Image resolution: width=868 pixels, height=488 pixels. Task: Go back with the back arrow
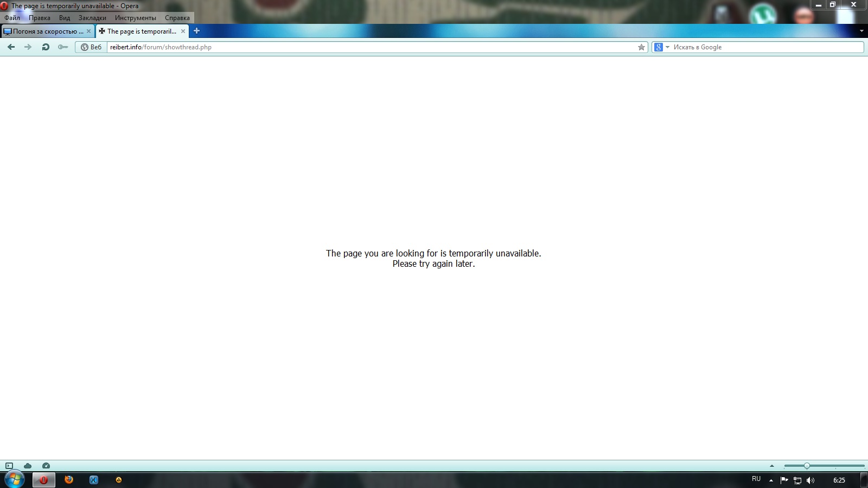pos(11,47)
